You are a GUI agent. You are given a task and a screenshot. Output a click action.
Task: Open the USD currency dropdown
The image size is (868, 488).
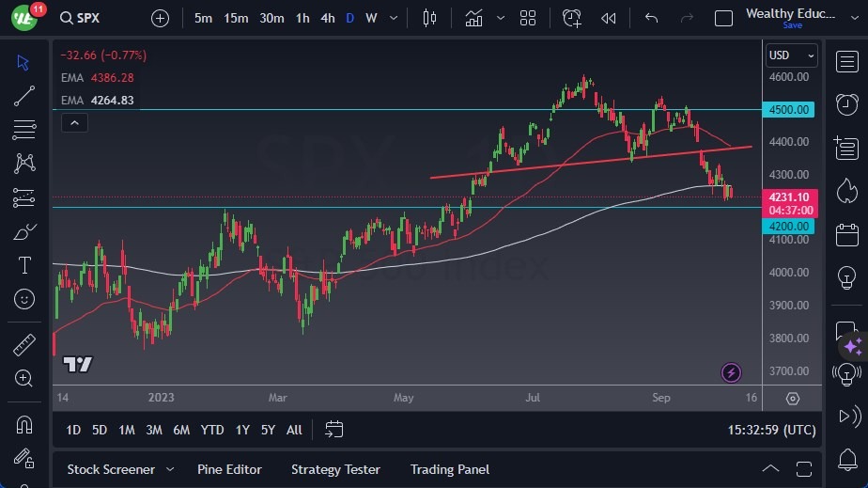[791, 55]
